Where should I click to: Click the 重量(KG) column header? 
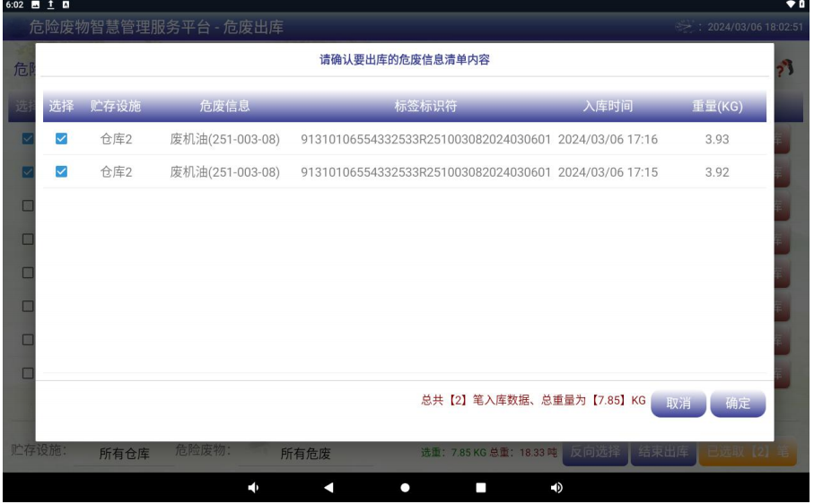(716, 107)
